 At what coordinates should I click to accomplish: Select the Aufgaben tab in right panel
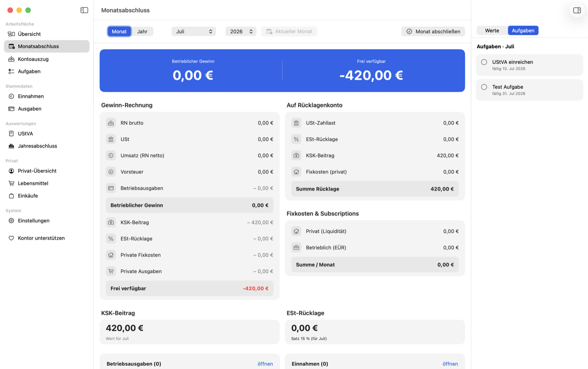click(x=523, y=31)
